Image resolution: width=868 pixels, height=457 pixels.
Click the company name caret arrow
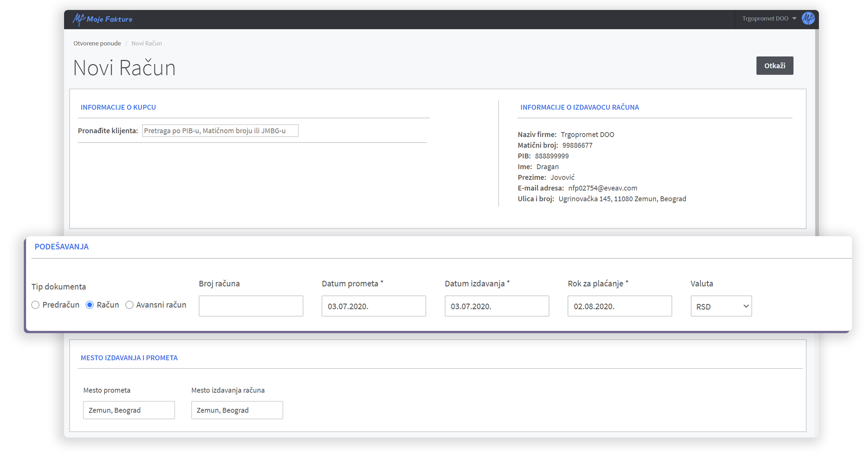coord(794,18)
